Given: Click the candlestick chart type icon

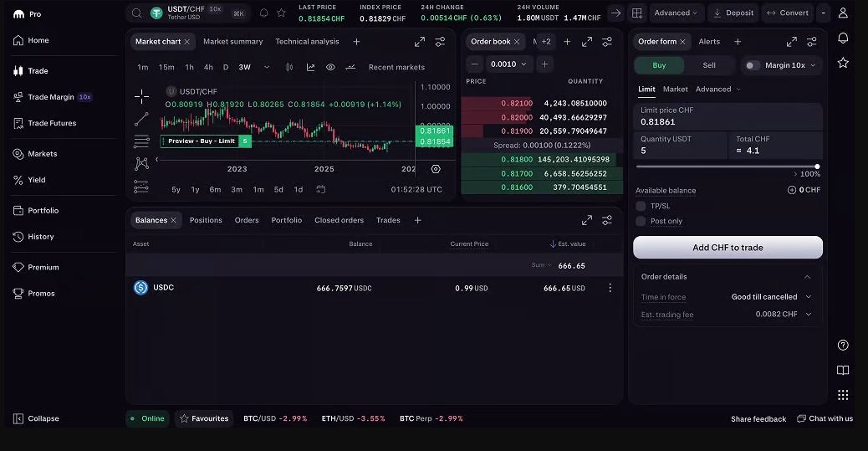Looking at the screenshot, I should point(289,67).
